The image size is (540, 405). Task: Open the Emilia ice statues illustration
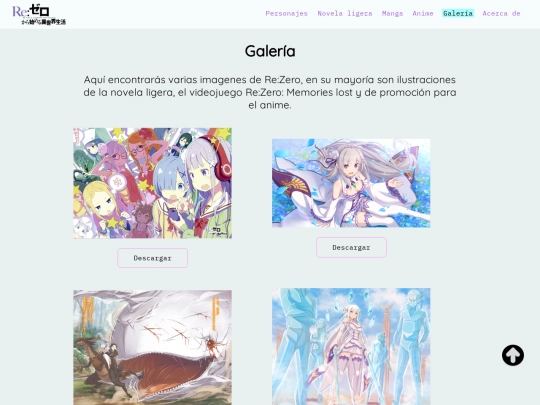click(351, 346)
